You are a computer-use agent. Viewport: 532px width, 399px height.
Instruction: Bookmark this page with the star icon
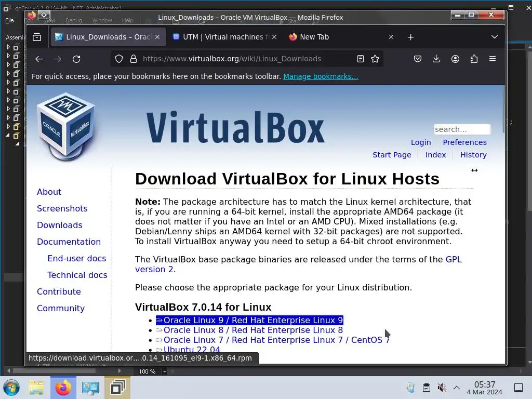pos(375,59)
